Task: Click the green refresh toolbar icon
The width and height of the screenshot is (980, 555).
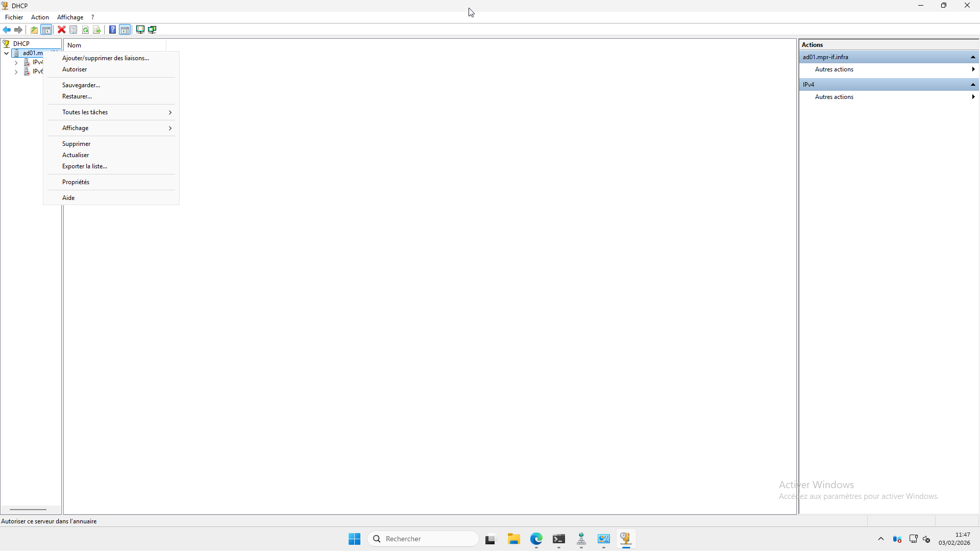Action: [x=85, y=30]
